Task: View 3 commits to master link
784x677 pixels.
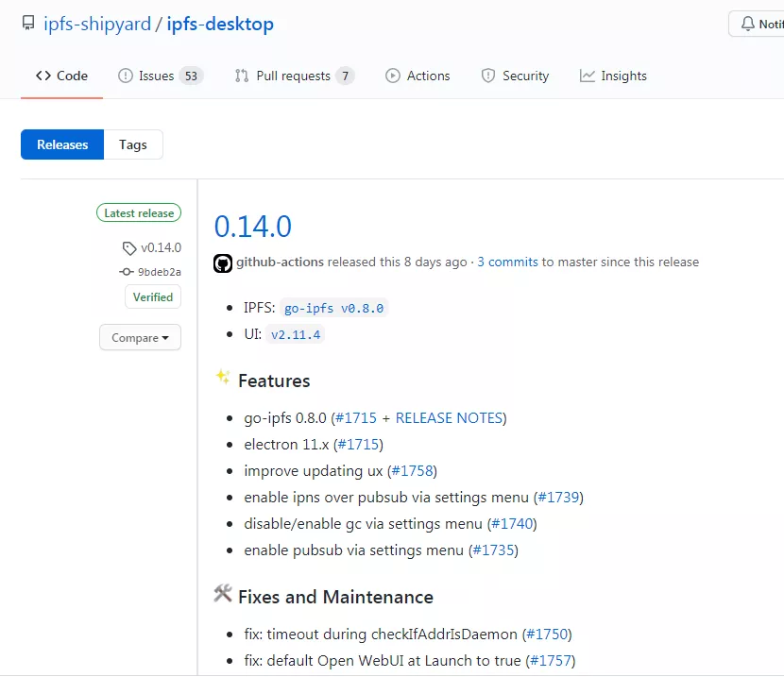Action: (507, 262)
